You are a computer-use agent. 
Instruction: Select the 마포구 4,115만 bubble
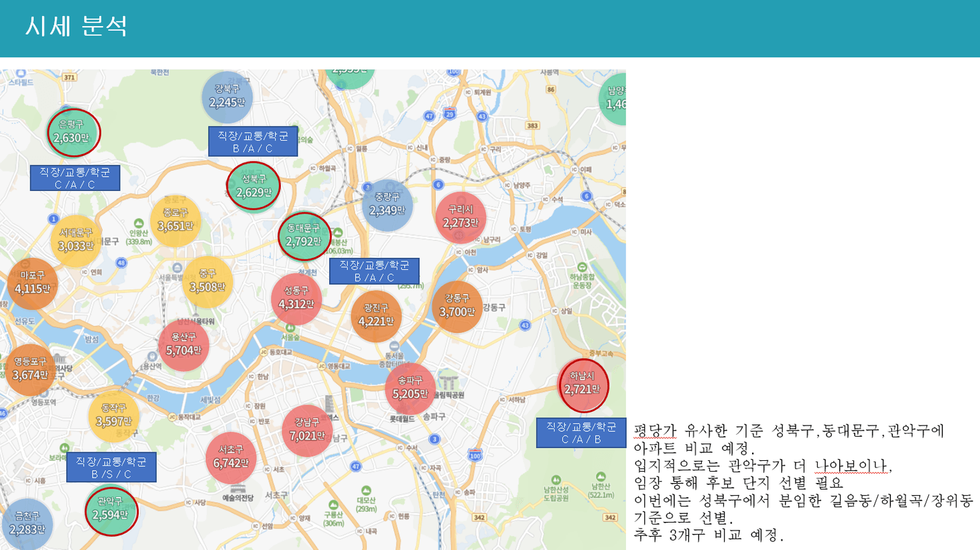(x=32, y=283)
